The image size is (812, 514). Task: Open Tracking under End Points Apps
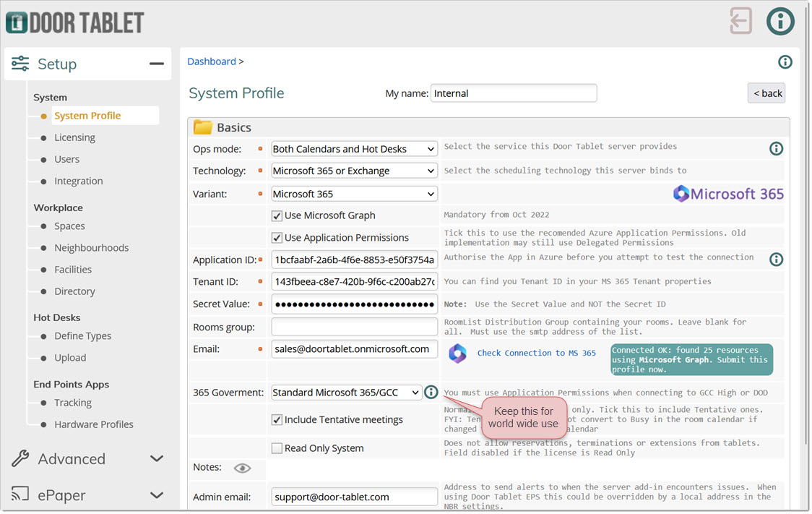click(72, 403)
